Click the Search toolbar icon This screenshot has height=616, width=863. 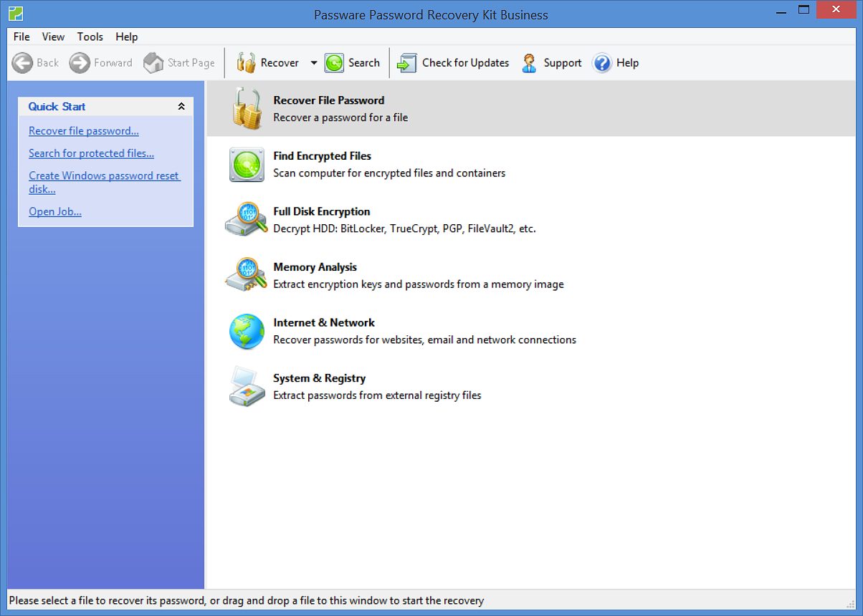click(x=334, y=63)
